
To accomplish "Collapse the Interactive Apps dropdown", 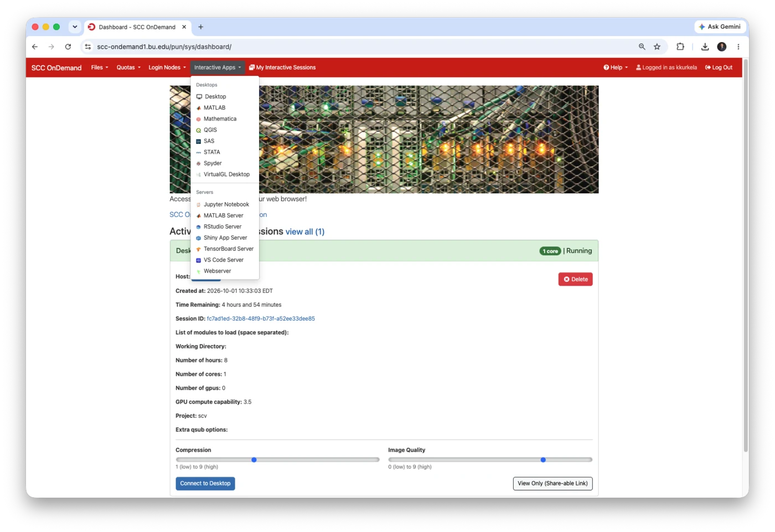I will coord(218,68).
